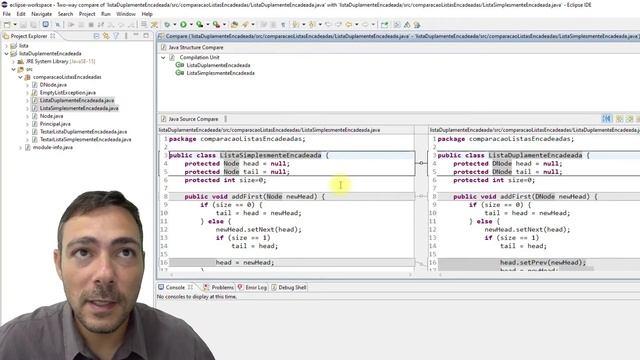
Task: Open the Window menu
Action: (x=126, y=14)
